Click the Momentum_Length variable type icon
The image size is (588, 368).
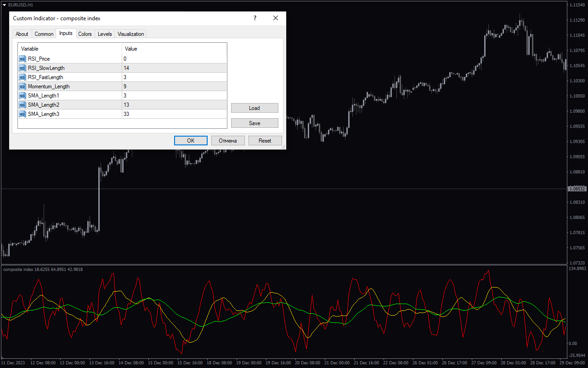coord(23,86)
